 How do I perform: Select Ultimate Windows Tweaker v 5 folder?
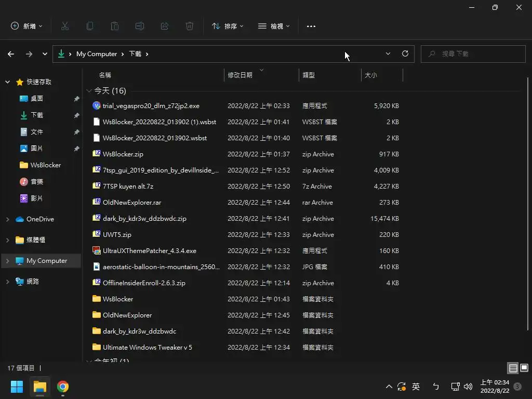147,348
